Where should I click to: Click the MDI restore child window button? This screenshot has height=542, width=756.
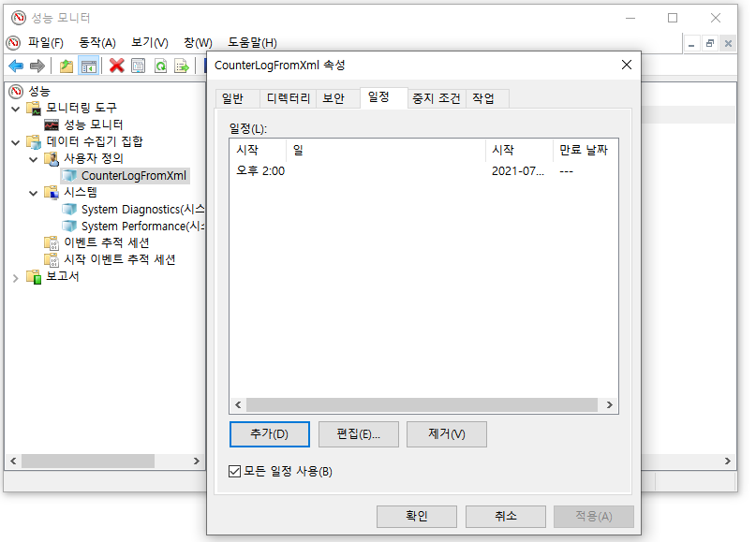pos(710,43)
